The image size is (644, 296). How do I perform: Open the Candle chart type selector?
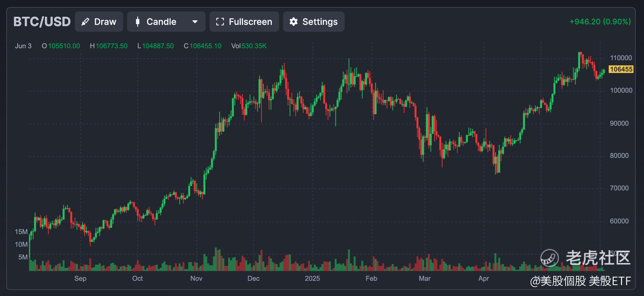point(161,22)
